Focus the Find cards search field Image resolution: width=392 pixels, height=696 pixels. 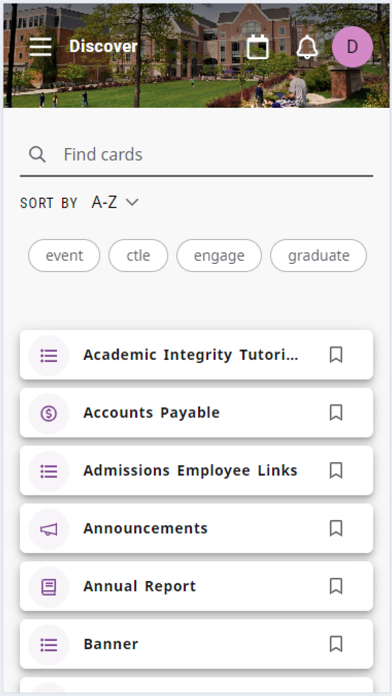(x=196, y=154)
